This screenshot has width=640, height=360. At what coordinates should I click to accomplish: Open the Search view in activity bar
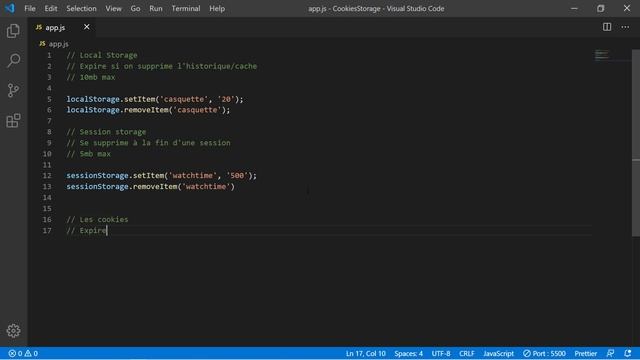13,60
